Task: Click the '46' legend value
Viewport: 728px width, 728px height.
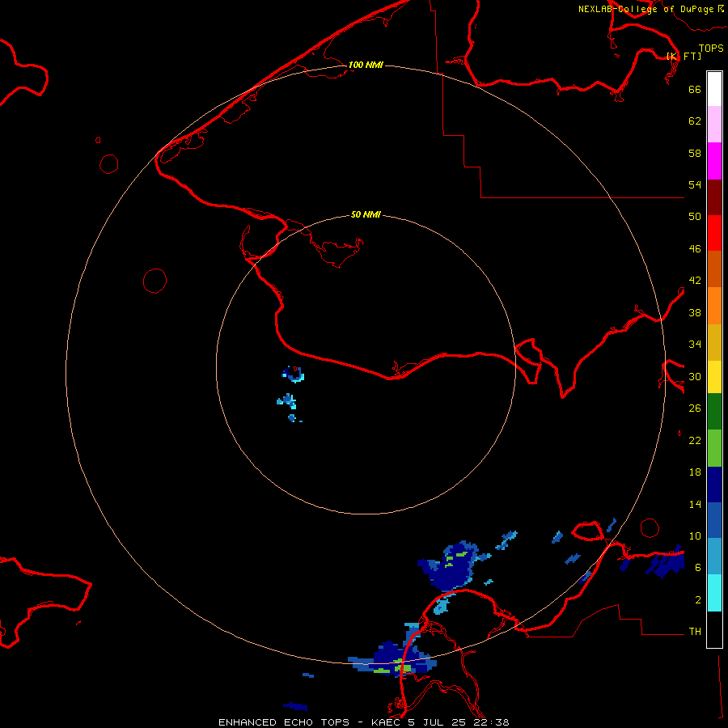Action: click(x=695, y=249)
